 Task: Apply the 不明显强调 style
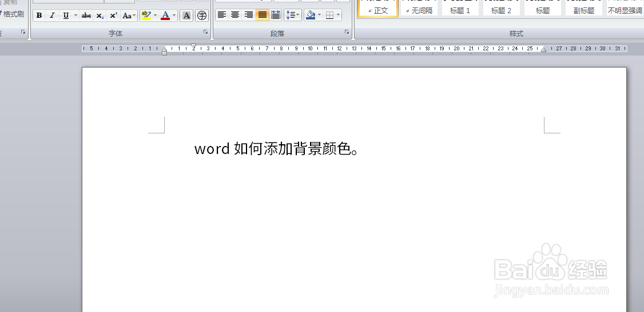pyautogui.click(x=625, y=9)
